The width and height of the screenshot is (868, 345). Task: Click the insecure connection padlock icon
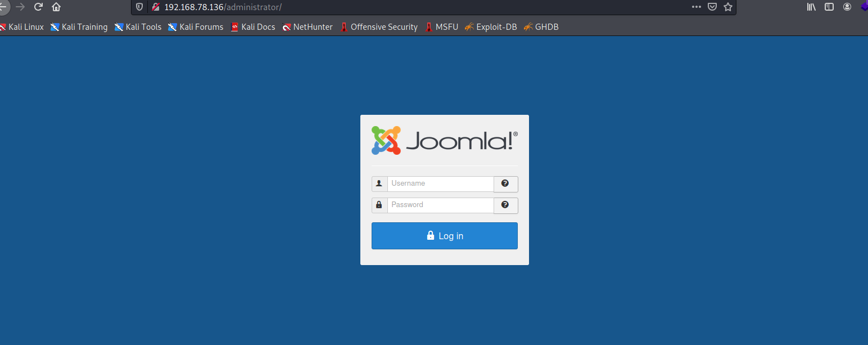156,7
